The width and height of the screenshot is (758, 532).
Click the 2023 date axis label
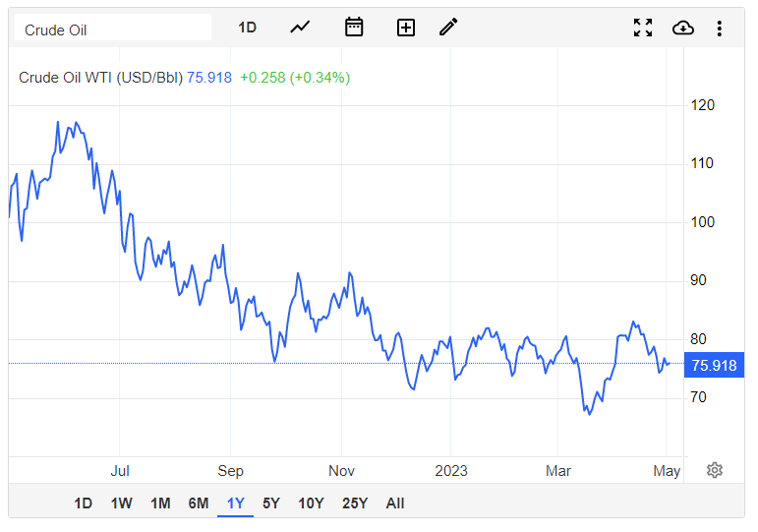click(451, 471)
